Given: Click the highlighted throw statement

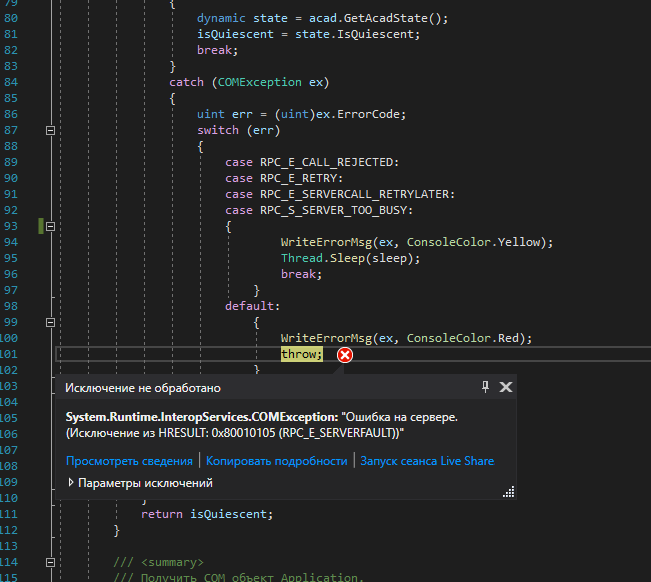Looking at the screenshot, I should (x=301, y=354).
